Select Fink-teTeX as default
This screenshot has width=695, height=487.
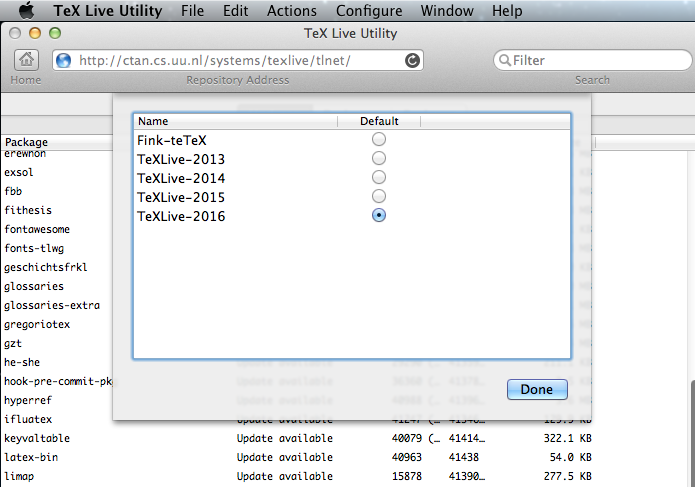(379, 139)
